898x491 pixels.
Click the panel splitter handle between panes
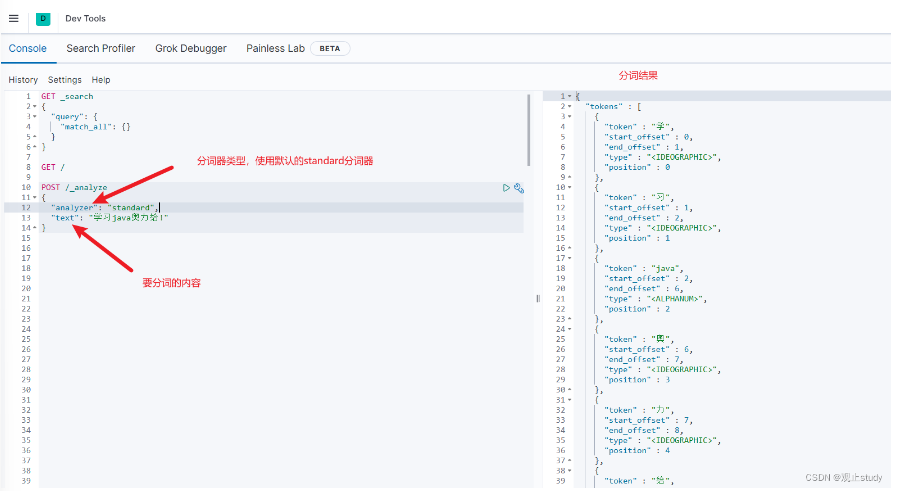click(538, 298)
